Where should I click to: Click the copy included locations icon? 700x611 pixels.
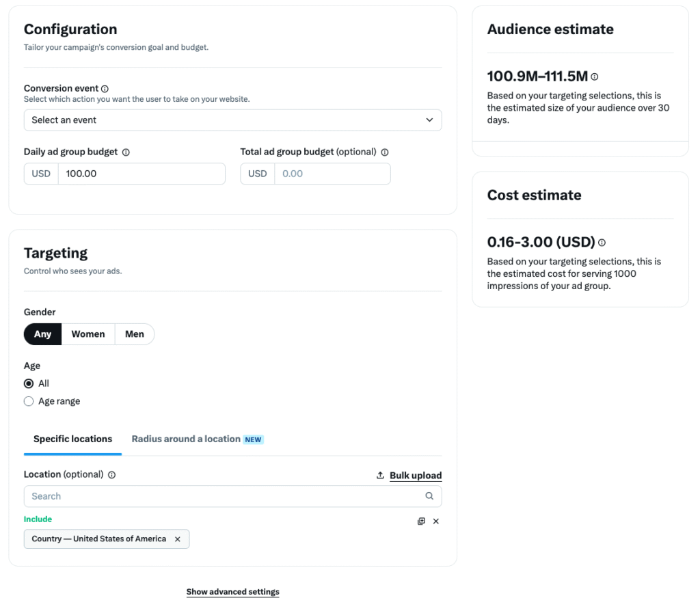coord(421,521)
